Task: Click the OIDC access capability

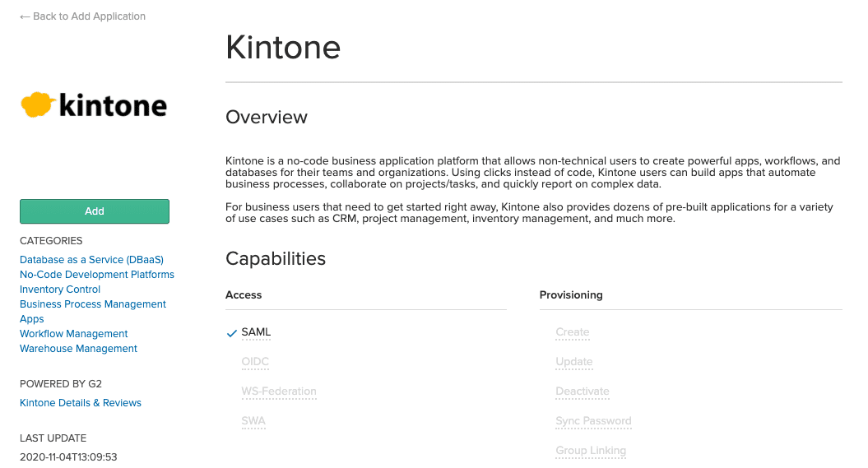Action: click(255, 362)
